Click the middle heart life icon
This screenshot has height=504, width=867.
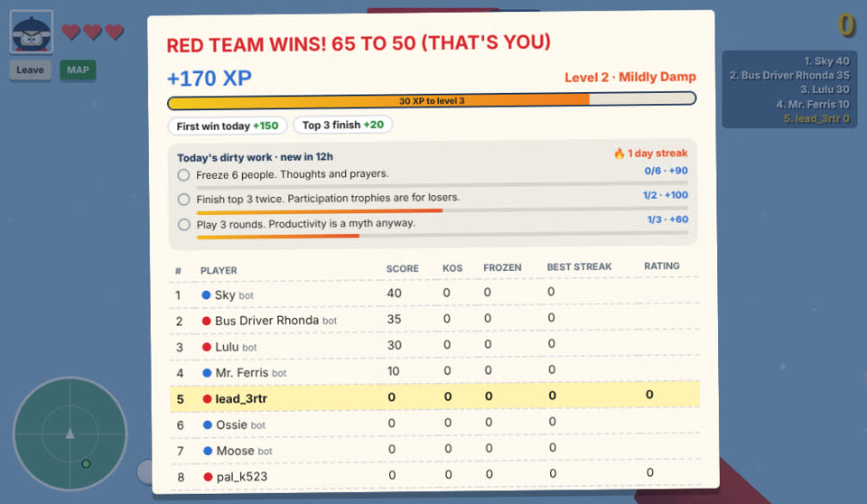[92, 33]
